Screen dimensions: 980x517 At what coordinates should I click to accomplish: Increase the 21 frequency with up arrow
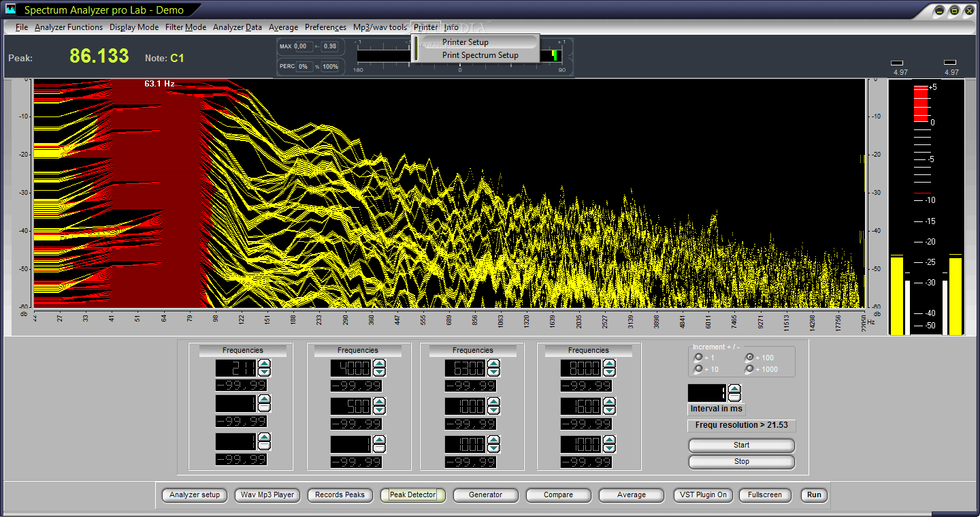[x=265, y=364]
